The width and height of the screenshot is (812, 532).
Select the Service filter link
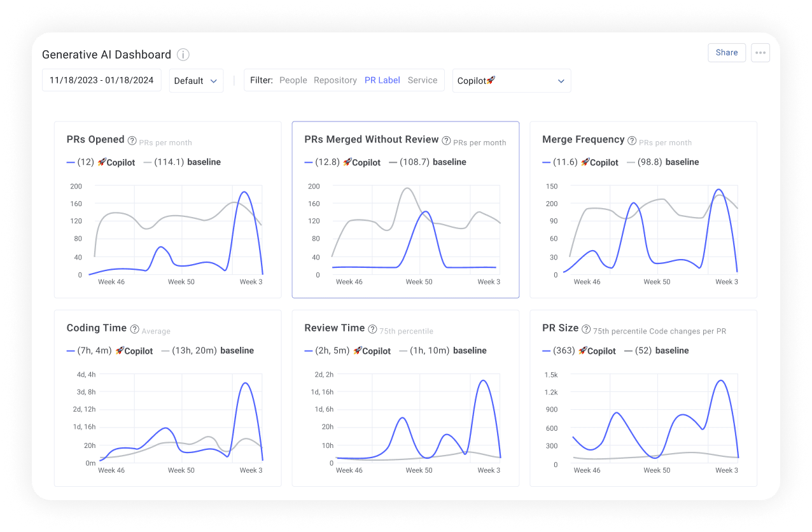(423, 80)
